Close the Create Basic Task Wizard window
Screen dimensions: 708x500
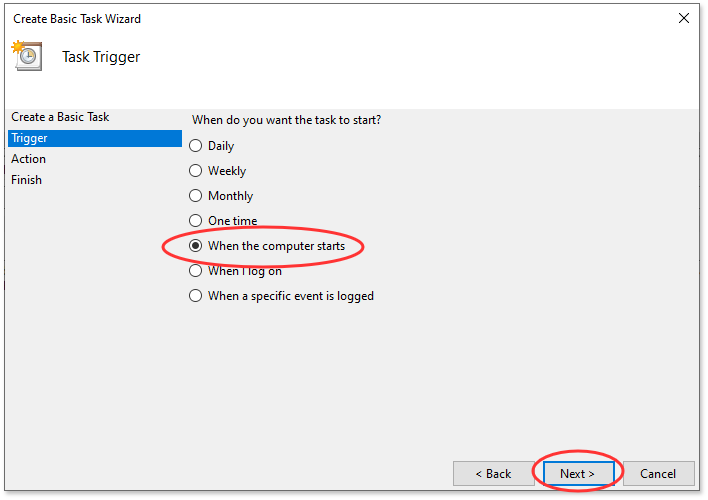point(683,18)
